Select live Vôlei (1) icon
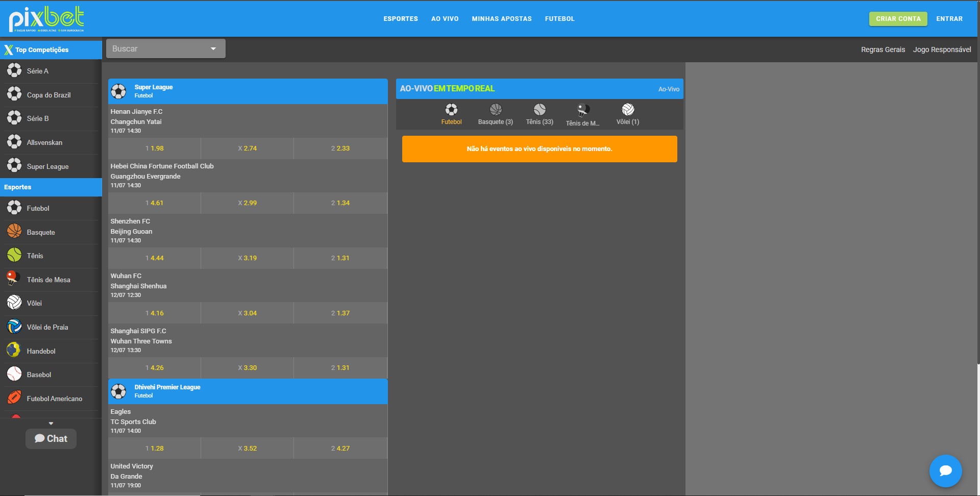Viewport: 980px width, 496px height. click(x=628, y=109)
